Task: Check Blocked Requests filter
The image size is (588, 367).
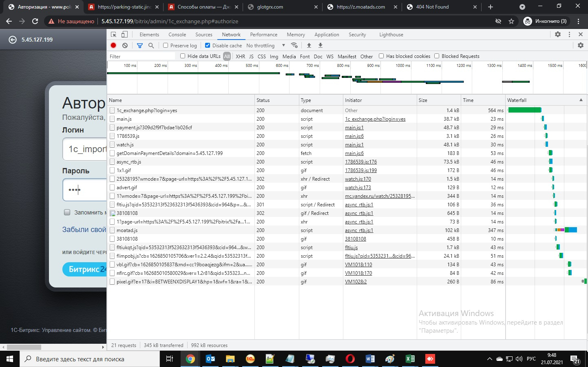Action: pos(437,56)
